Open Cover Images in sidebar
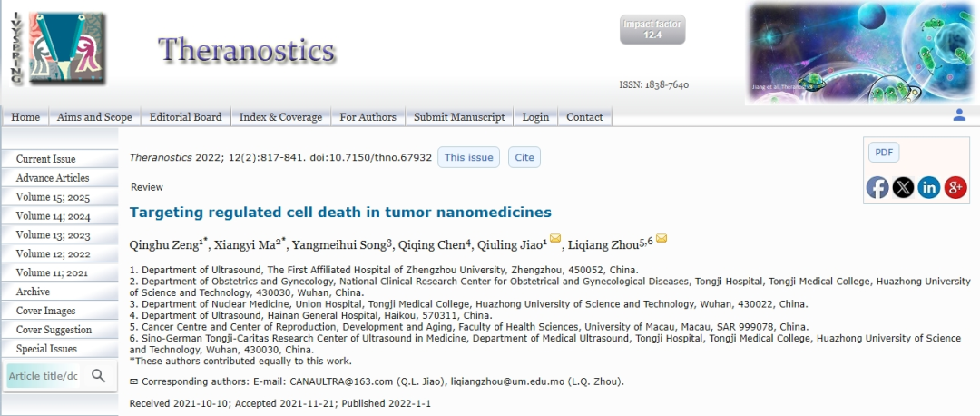Screen dimensions: 980x416 pyautogui.click(x=45, y=311)
